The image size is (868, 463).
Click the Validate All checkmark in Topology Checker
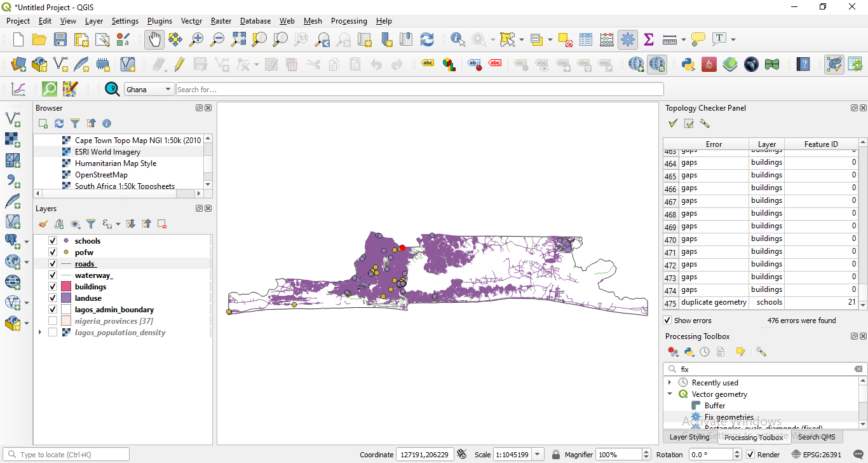coord(673,123)
